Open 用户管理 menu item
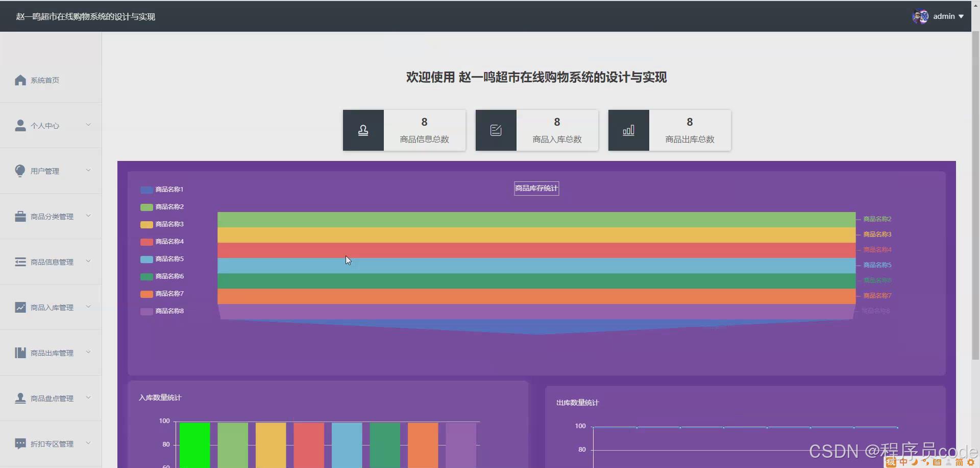Screen dimensions: 980x468 point(51,171)
